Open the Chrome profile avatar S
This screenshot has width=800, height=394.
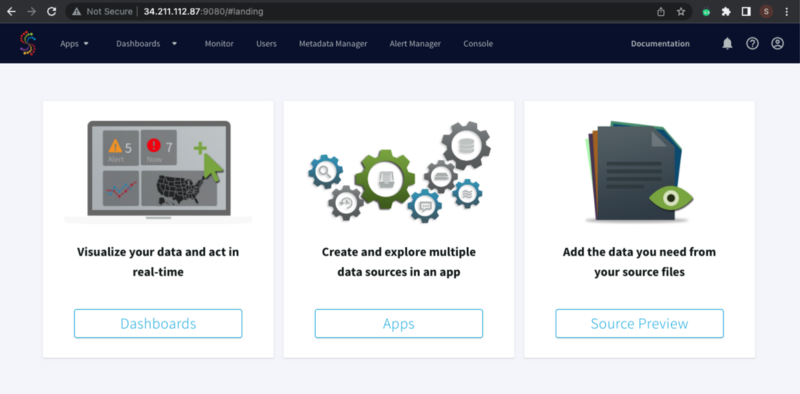click(766, 11)
